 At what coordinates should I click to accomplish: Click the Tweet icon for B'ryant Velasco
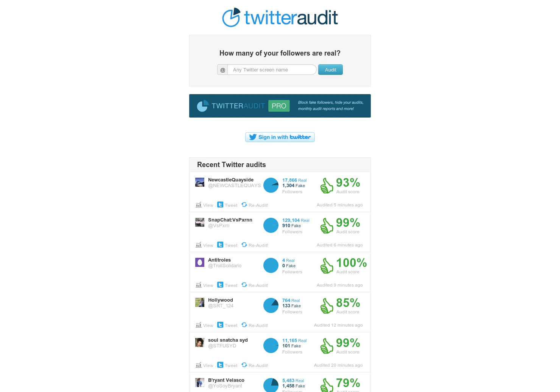pyautogui.click(x=220, y=392)
